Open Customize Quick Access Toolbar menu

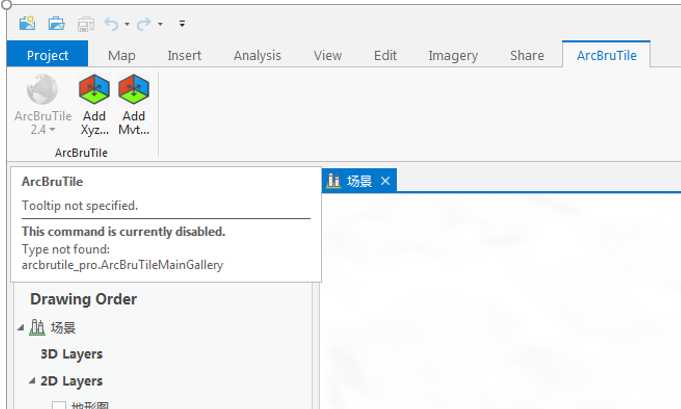pos(182,23)
